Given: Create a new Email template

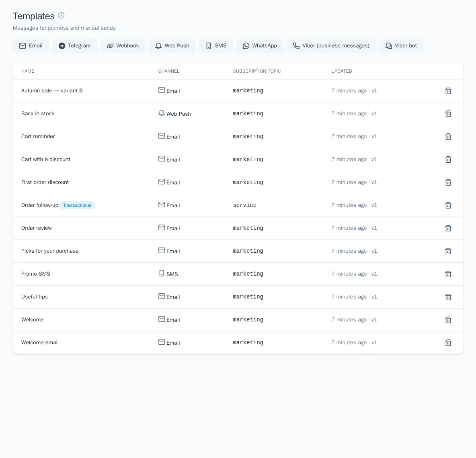Looking at the screenshot, I should pos(31,46).
